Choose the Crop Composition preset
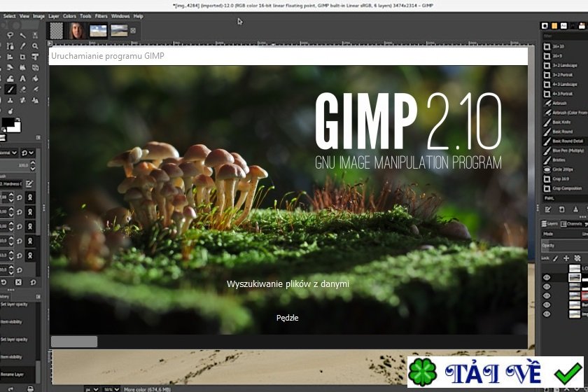 (565, 188)
